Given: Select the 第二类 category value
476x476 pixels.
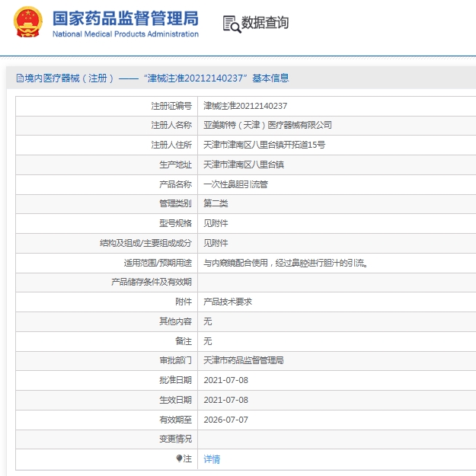Looking at the screenshot, I should (216, 203).
